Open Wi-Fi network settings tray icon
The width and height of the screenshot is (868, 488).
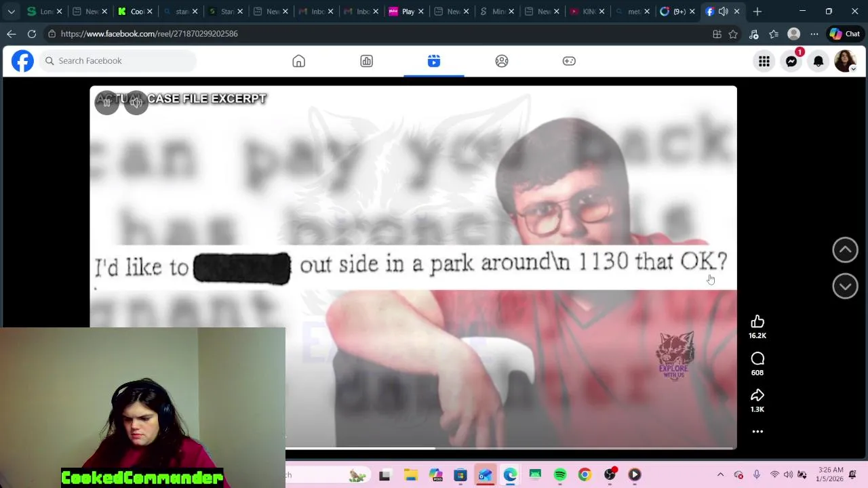point(774,475)
